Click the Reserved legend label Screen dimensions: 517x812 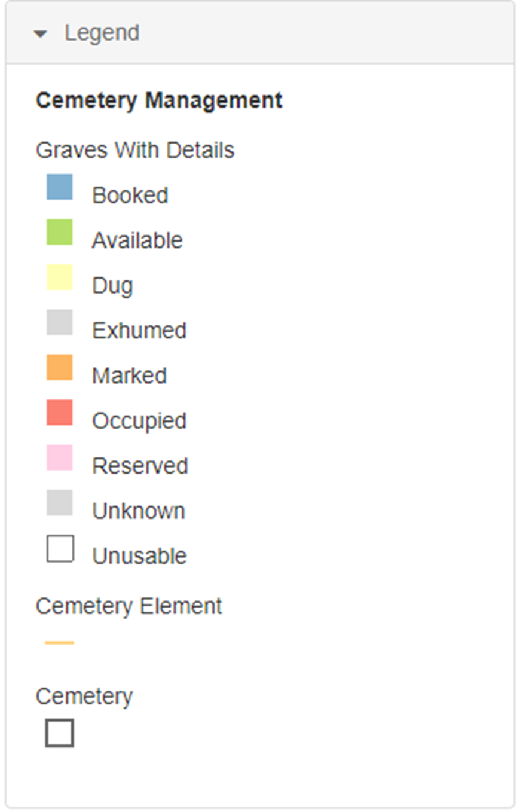[x=140, y=466]
